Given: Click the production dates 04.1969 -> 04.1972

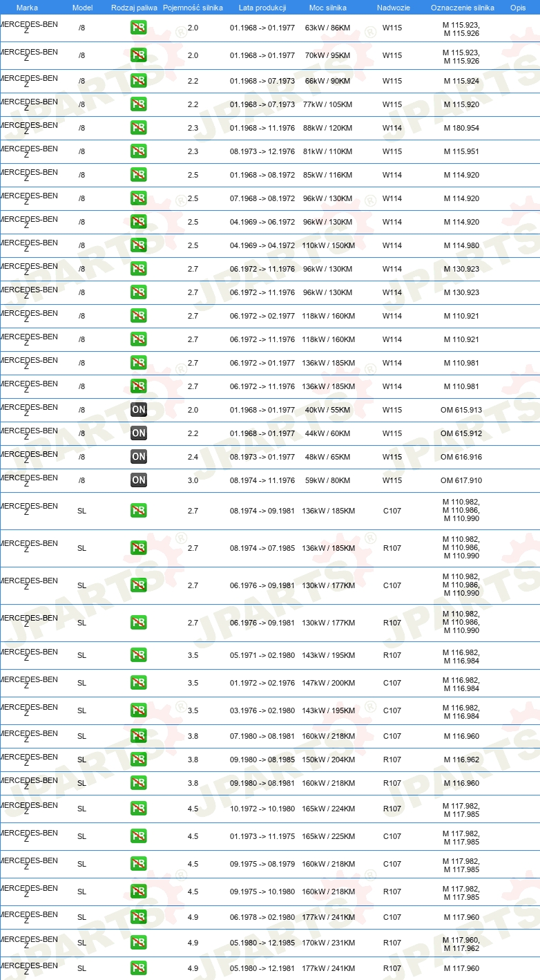Looking at the screenshot, I should click(262, 246).
